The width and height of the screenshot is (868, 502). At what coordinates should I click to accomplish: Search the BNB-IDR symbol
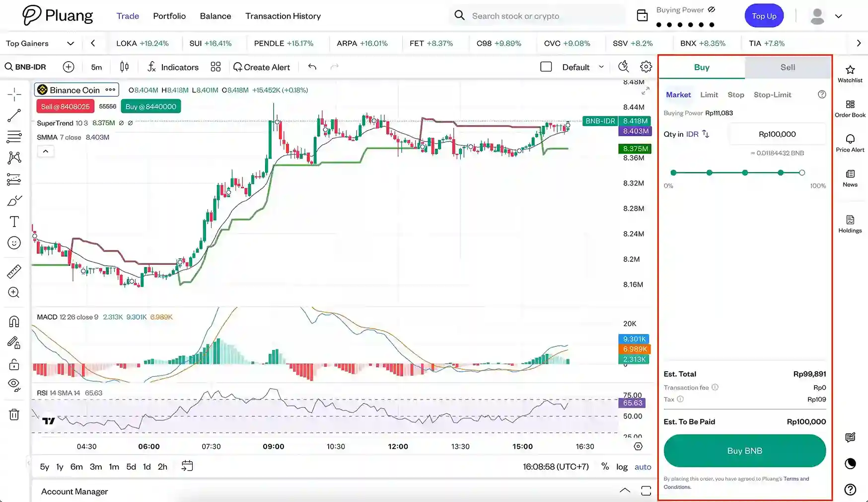pyautogui.click(x=25, y=67)
